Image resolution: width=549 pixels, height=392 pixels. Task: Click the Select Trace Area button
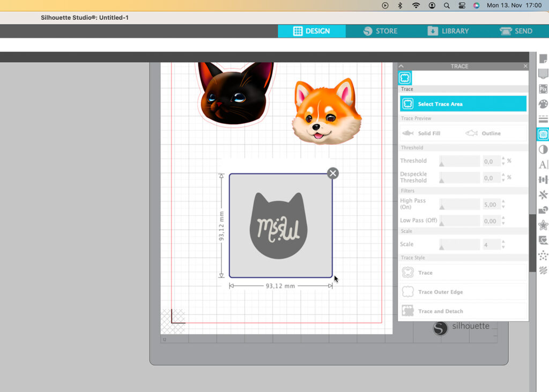coord(463,104)
